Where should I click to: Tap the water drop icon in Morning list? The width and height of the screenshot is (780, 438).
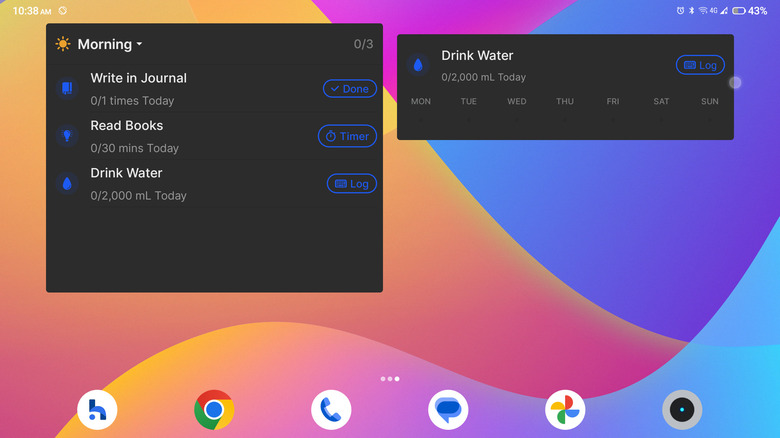tap(67, 183)
